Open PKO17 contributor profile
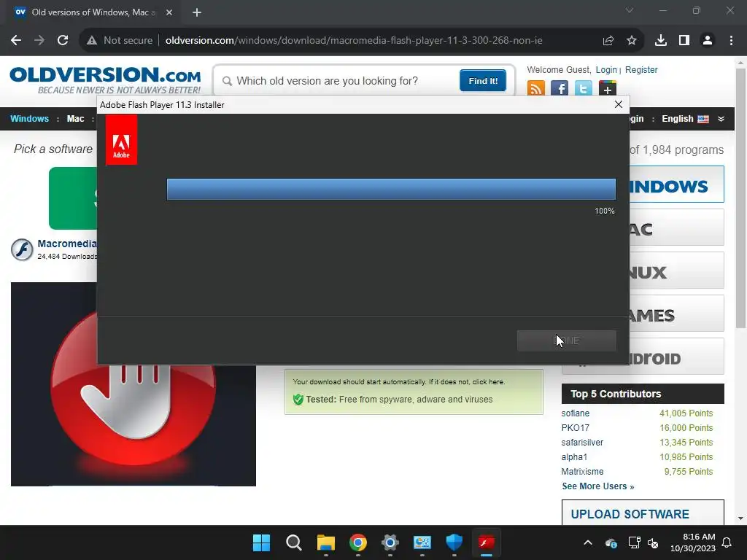 (x=575, y=427)
